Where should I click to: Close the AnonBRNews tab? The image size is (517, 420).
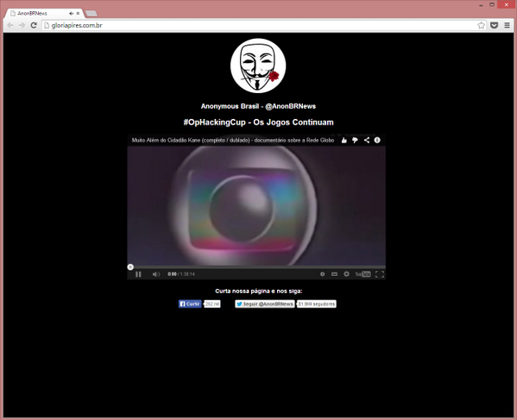79,14
